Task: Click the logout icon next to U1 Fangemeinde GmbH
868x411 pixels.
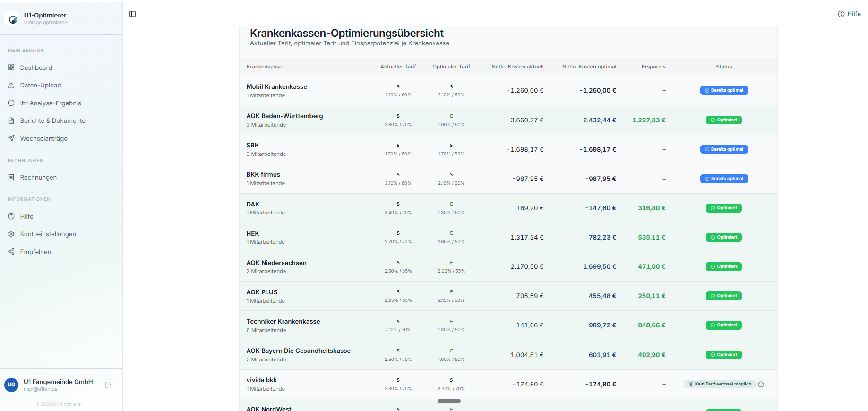Action: (109, 385)
